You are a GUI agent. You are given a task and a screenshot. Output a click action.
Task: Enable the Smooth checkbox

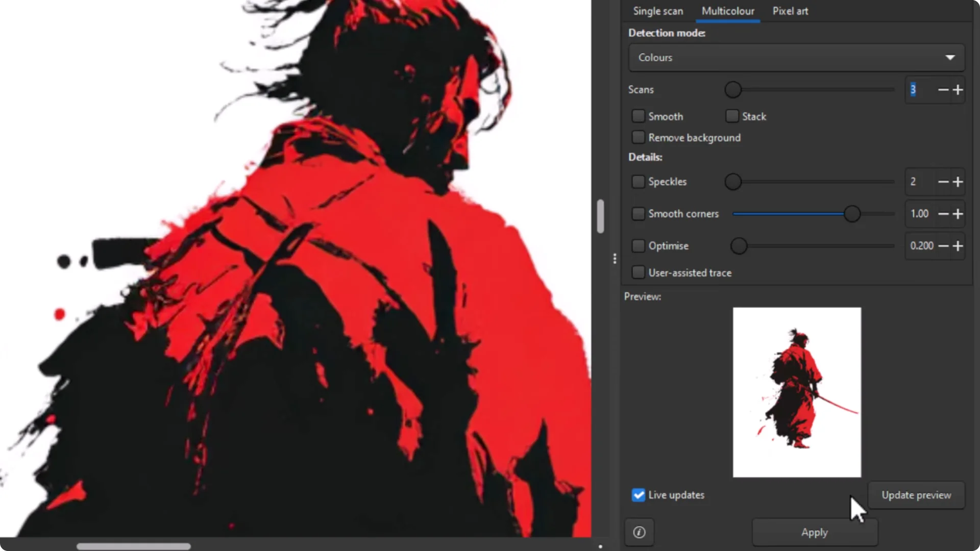tap(638, 116)
